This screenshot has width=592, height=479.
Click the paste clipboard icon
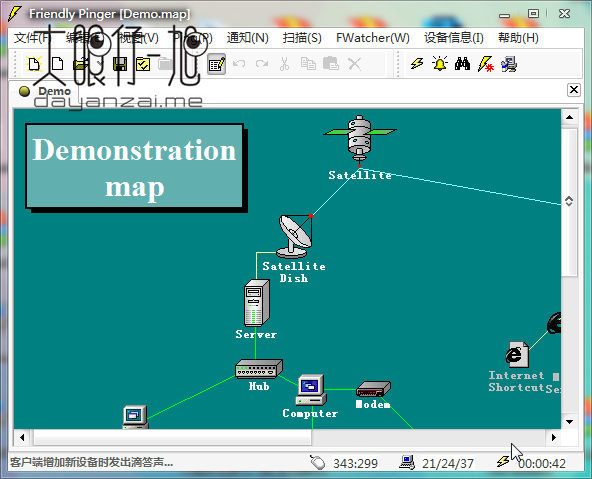(x=331, y=64)
